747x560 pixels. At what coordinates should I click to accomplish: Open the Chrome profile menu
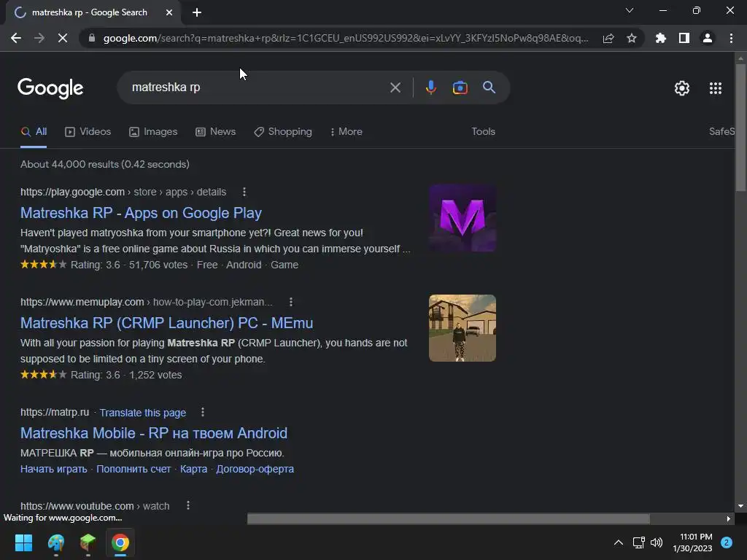pyautogui.click(x=708, y=38)
